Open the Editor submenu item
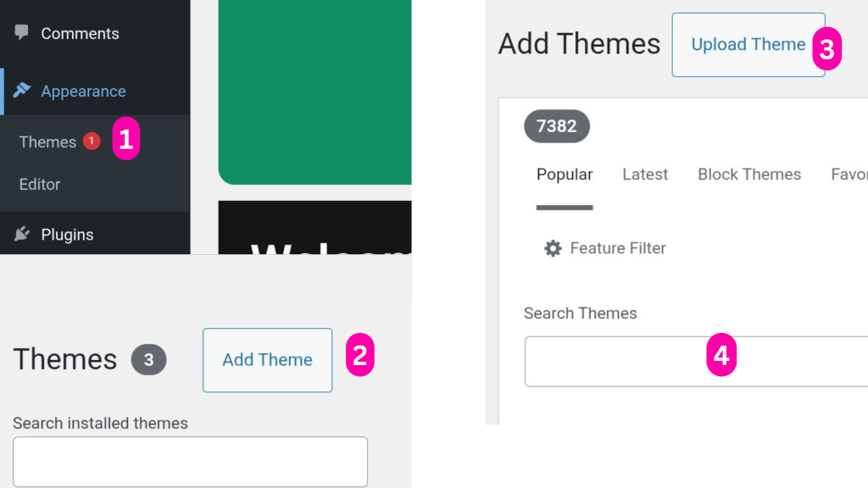This screenshot has height=488, width=868. click(40, 184)
